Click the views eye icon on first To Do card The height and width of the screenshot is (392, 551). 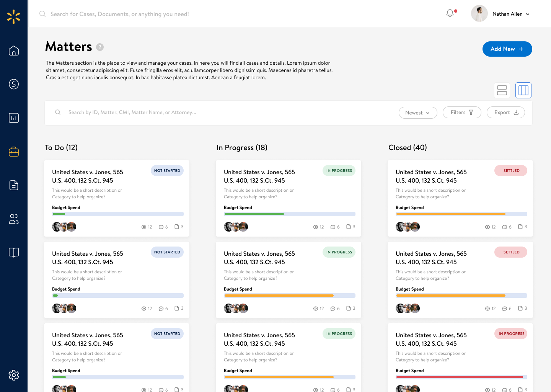144,227
